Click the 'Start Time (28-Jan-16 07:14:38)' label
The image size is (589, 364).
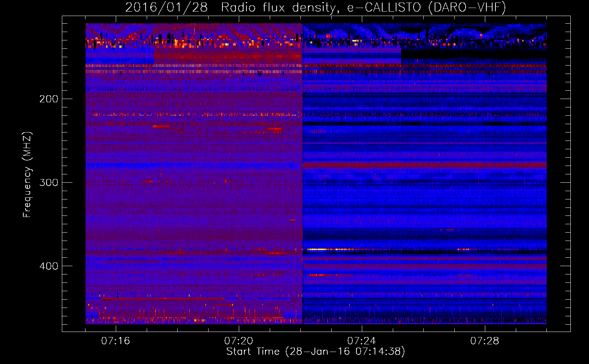pyautogui.click(x=316, y=352)
